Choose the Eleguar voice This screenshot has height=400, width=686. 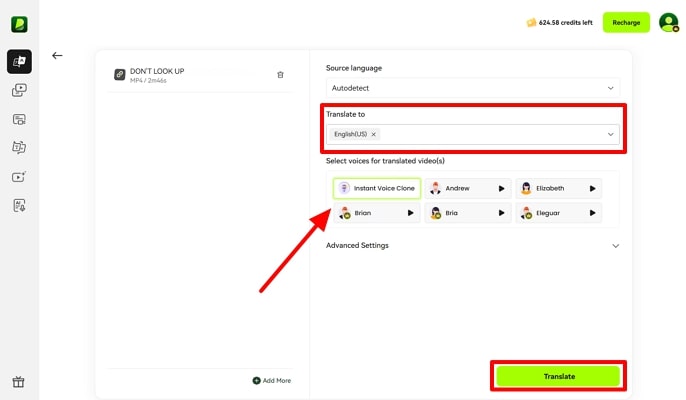coord(558,213)
